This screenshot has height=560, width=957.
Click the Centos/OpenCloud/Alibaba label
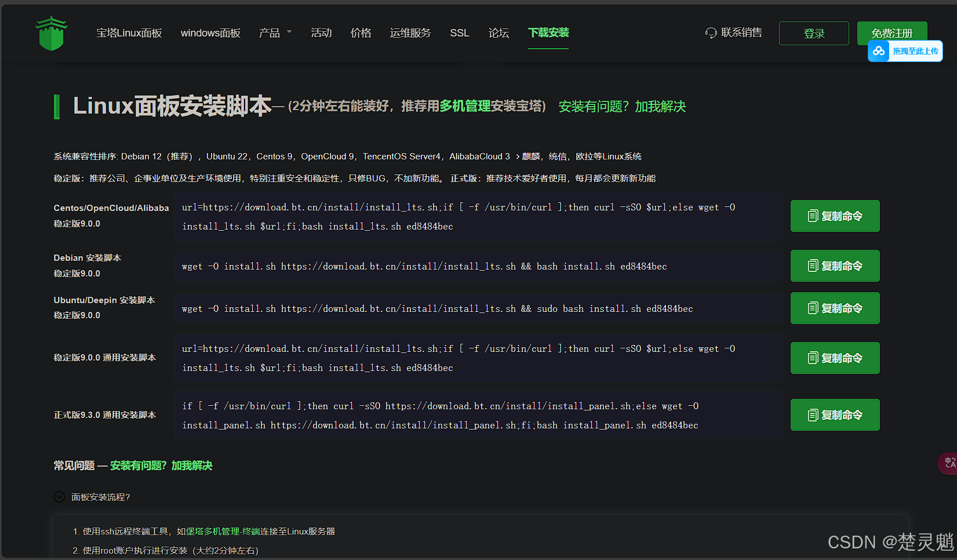(x=111, y=208)
